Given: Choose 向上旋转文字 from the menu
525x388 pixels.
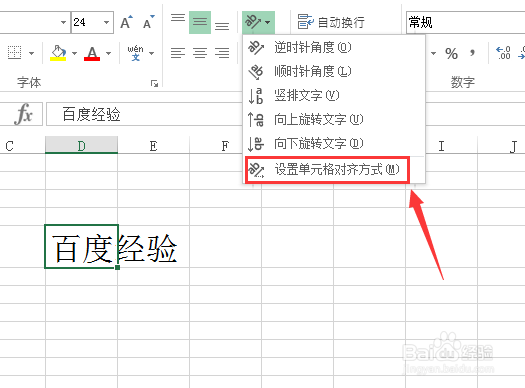Looking at the screenshot, I should 334,120.
